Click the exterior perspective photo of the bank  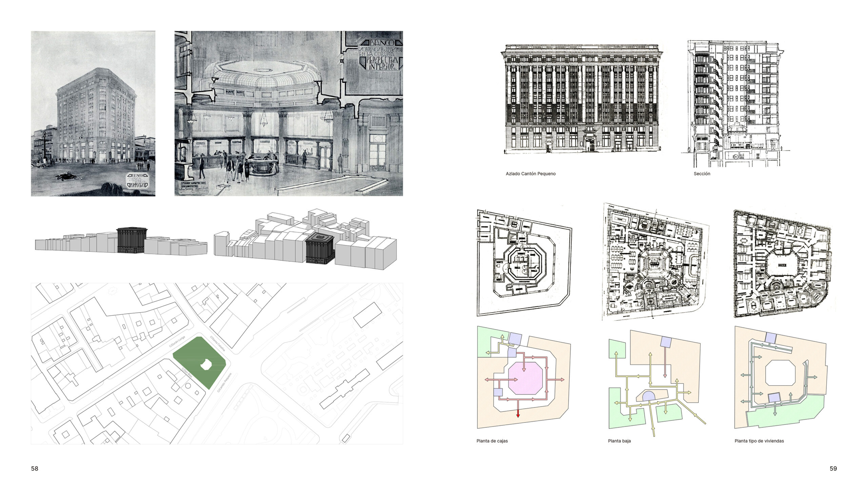pyautogui.click(x=93, y=114)
